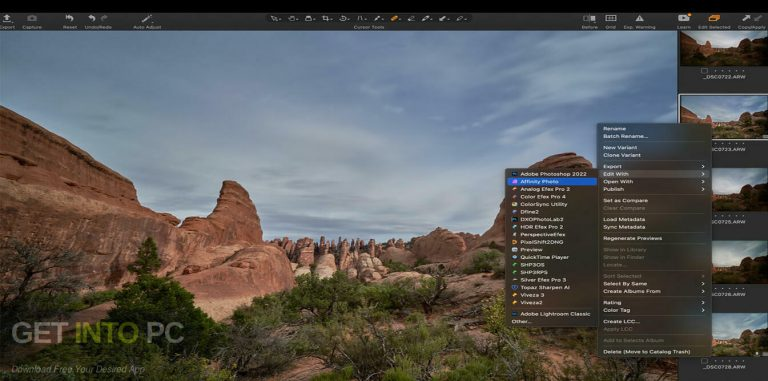Screen dimensions: 768x381
Task: Choose the Annotation pencil cursor tool
Action: (460, 19)
